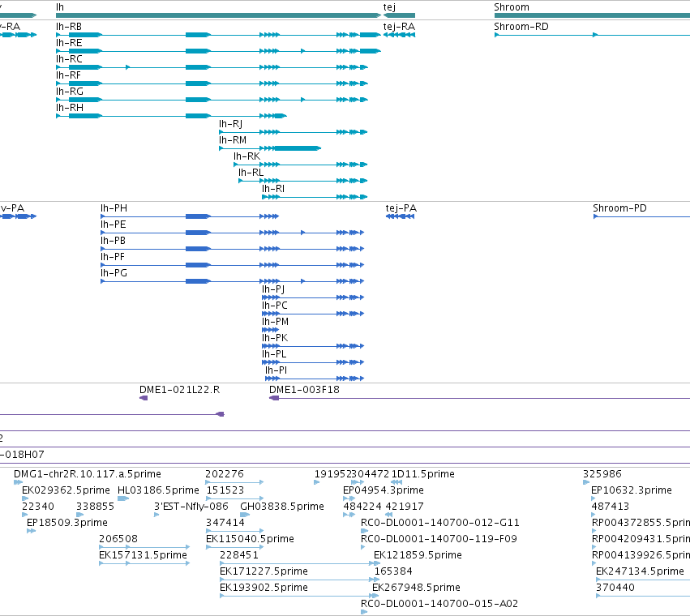Click the 228451 feature label
This screenshot has width=690, height=616.
pos(238,555)
